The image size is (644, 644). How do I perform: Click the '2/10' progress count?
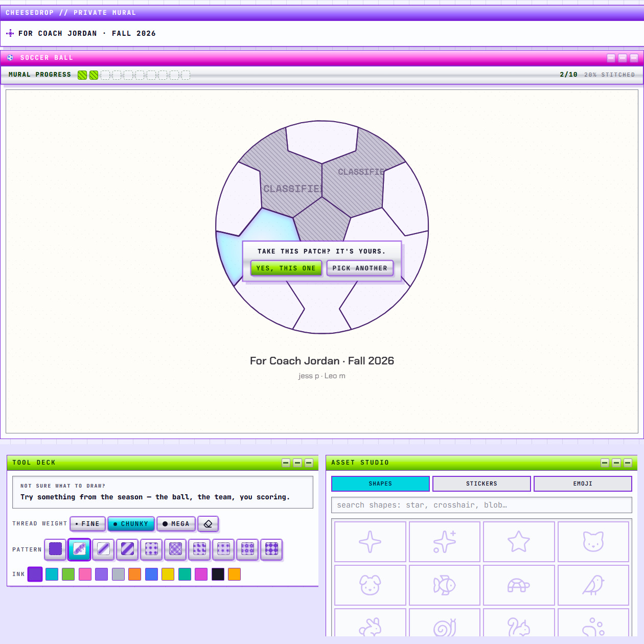pos(568,75)
